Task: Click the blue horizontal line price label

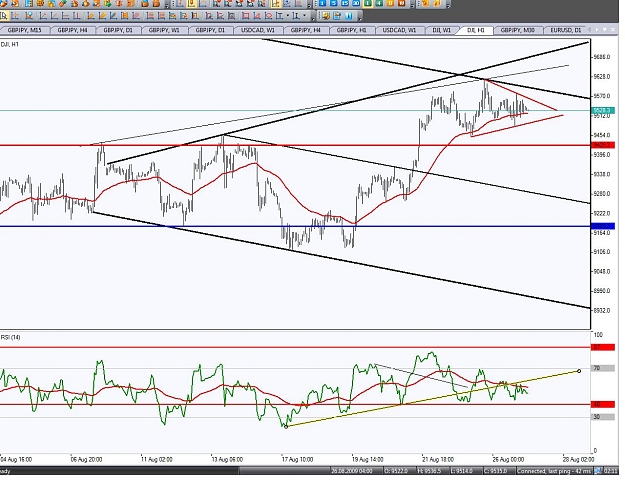Action: point(603,226)
